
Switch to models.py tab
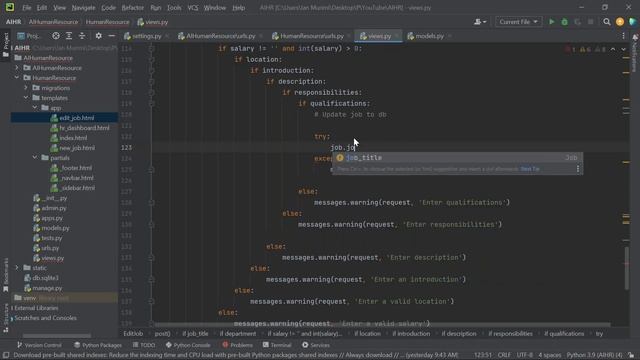pos(429,36)
